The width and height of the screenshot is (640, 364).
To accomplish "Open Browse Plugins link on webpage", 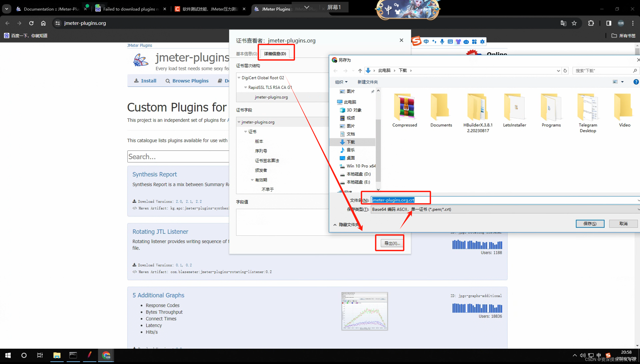I will click(187, 80).
